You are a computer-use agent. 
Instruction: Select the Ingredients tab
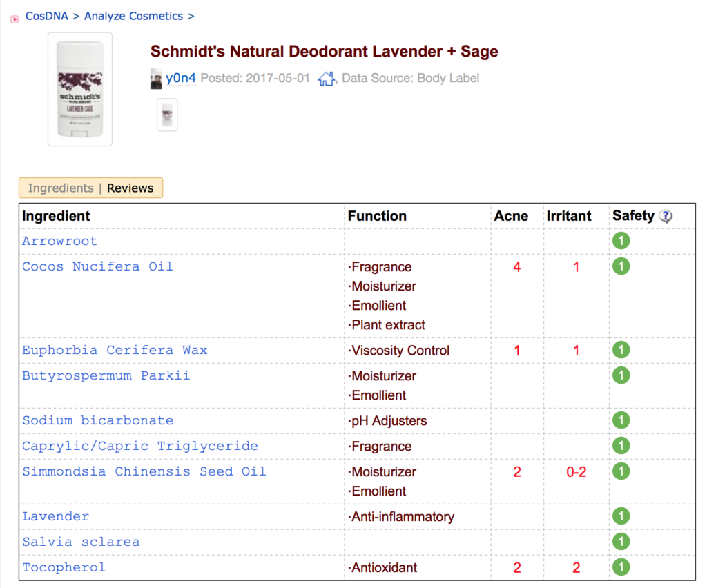pos(61,188)
